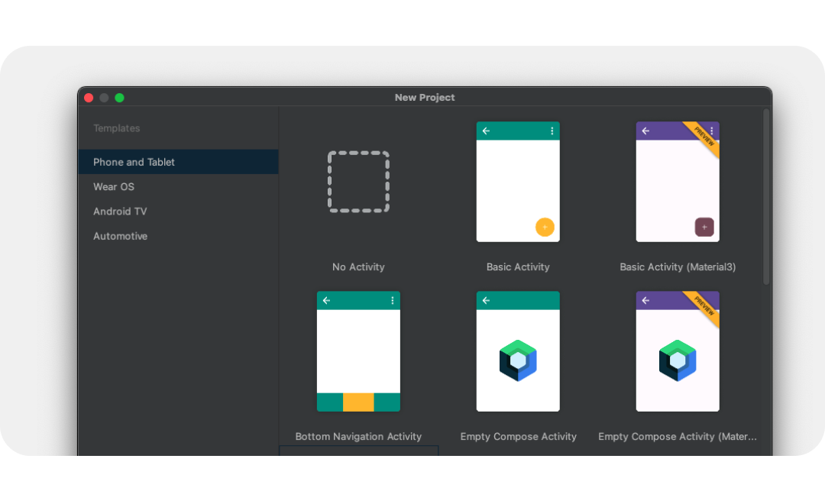Screen dimensions: 825x504
Task: Click the back arrow in the Basic Activity thumbnail
Action: 486,131
